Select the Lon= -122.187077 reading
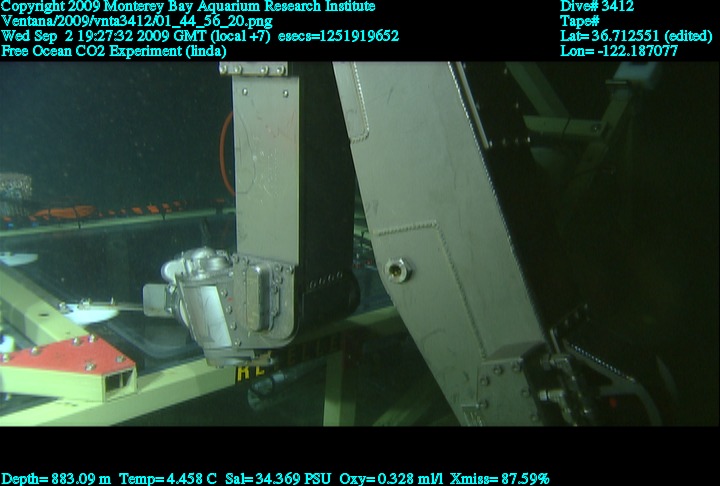Screen dimensions: 720x486 click(x=619, y=51)
